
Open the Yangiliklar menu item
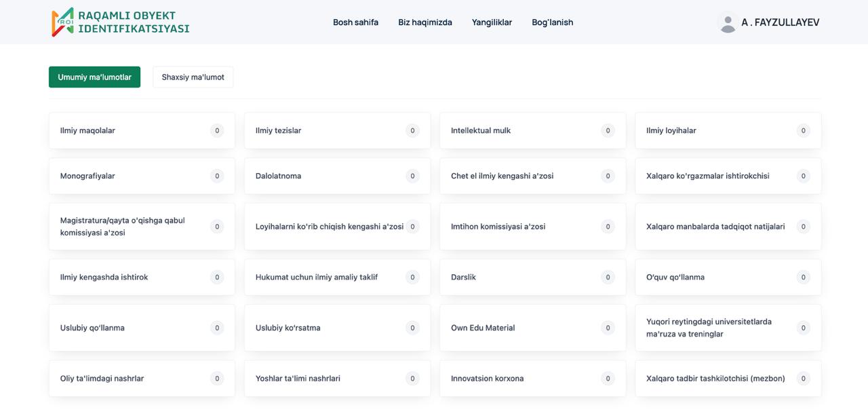pos(492,22)
